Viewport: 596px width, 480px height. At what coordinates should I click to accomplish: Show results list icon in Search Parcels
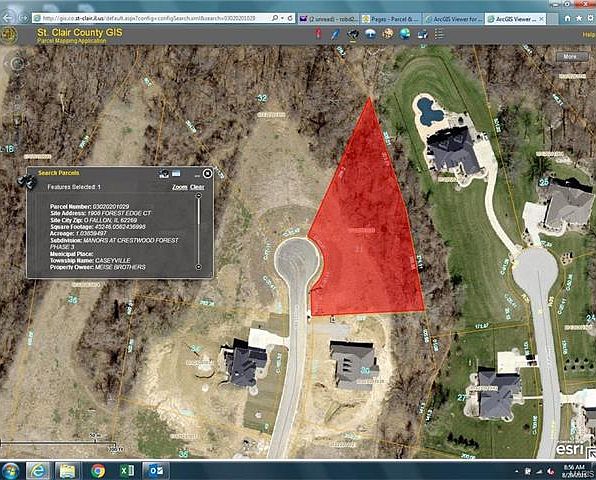[x=176, y=173]
